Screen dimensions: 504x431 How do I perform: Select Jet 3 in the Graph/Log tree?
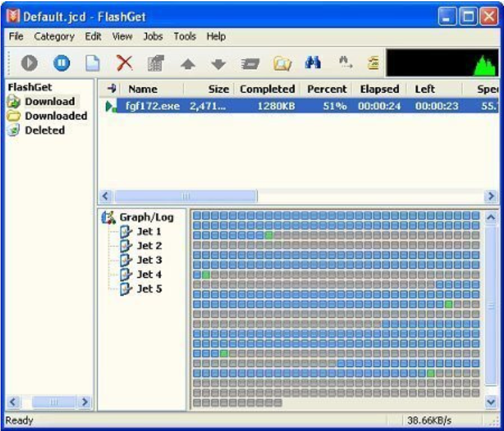coord(149,260)
